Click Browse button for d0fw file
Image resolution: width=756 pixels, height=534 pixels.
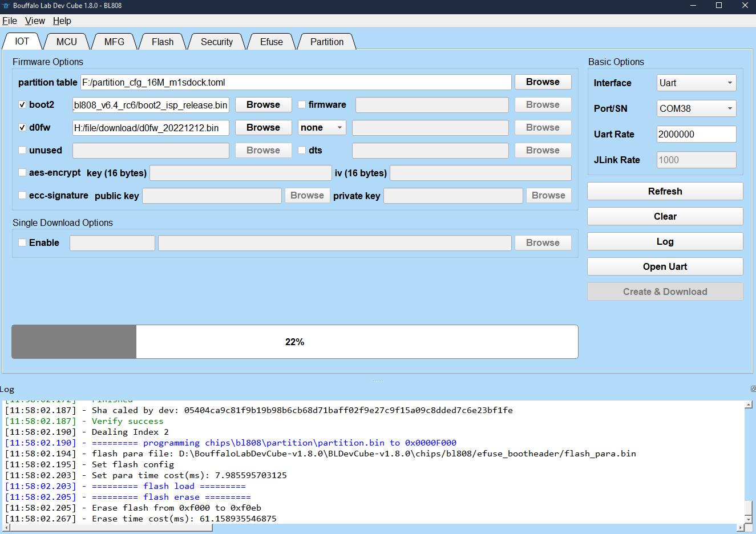[x=263, y=128]
